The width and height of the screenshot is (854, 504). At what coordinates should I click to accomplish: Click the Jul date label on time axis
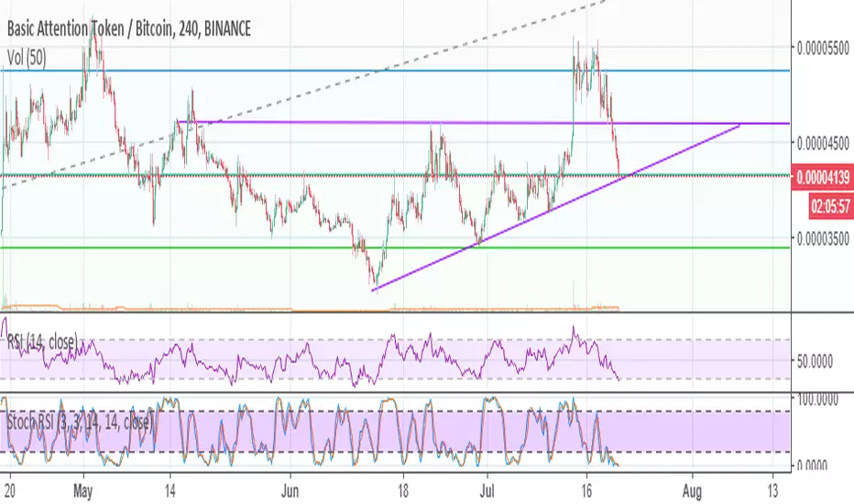pyautogui.click(x=487, y=491)
